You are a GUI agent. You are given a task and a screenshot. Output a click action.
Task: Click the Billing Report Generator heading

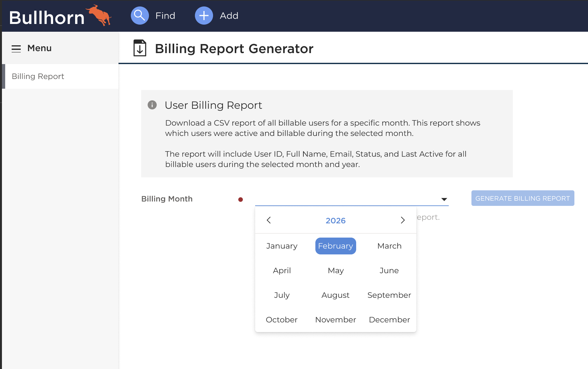pyautogui.click(x=234, y=49)
